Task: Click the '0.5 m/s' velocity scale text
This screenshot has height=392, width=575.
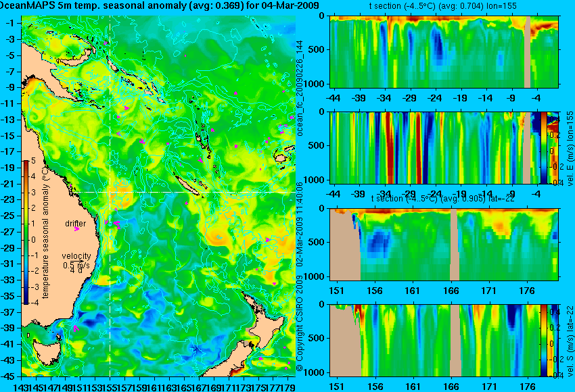Action: pos(76,265)
